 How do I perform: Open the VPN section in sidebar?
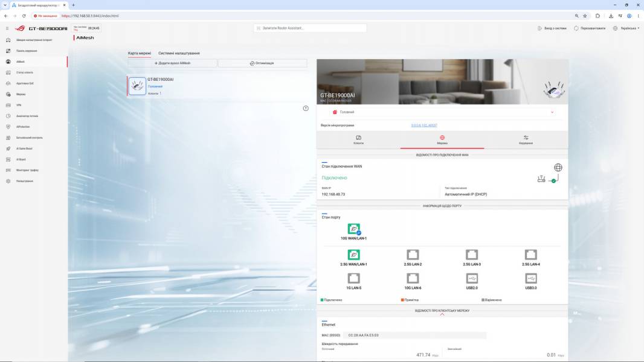(19, 106)
